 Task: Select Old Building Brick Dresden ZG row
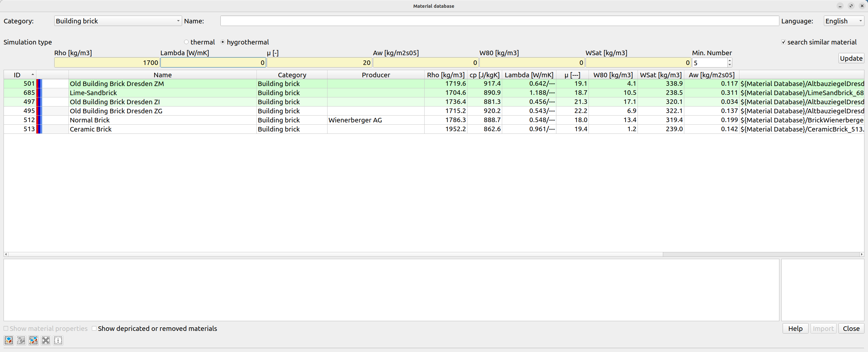(434, 111)
